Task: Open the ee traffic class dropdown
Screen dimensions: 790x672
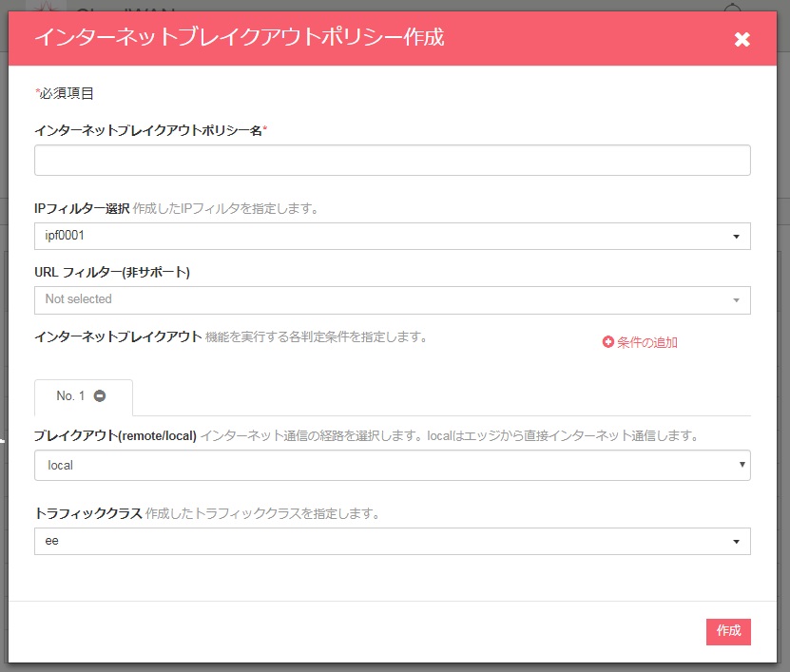Action: (380, 542)
